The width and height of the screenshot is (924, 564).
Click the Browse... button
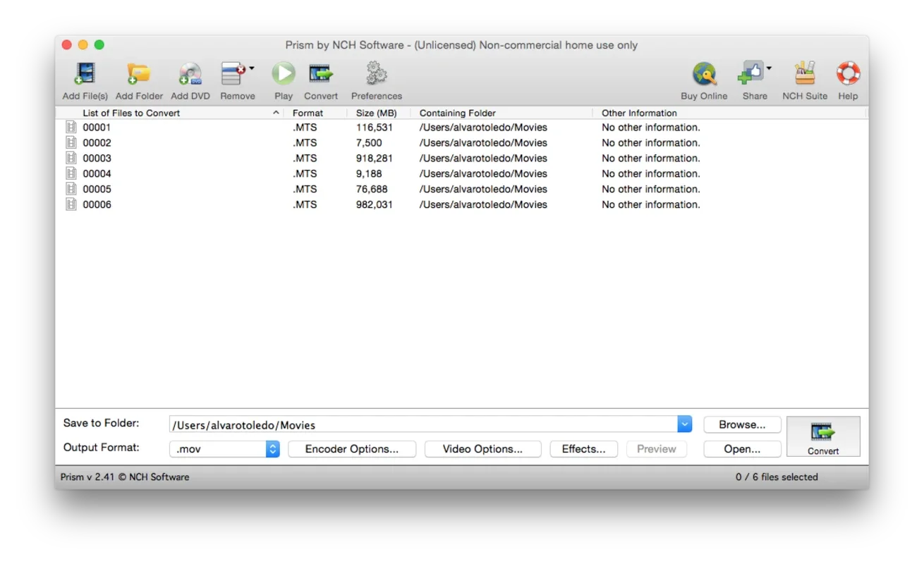pyautogui.click(x=742, y=424)
